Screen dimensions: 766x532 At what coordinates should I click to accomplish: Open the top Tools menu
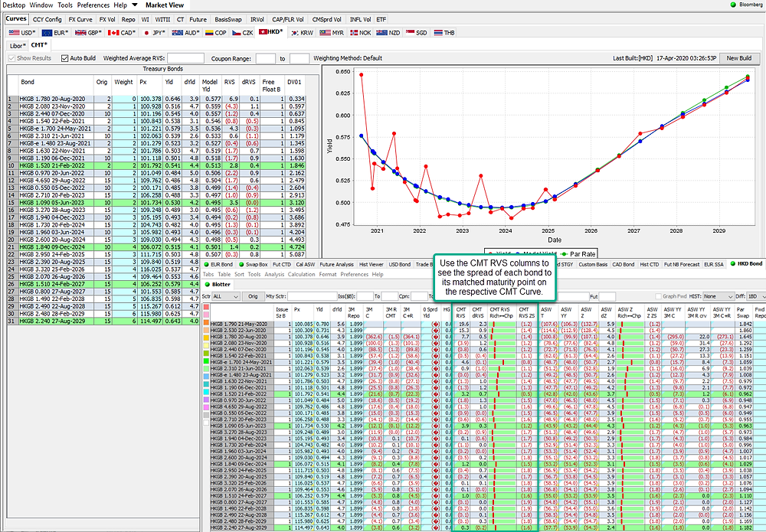[65, 5]
